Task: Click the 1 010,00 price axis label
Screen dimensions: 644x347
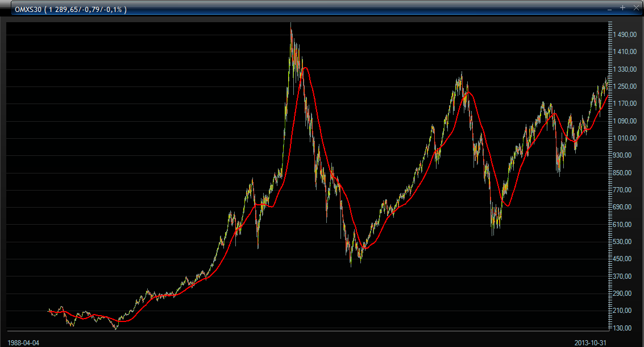Action: tap(625, 138)
